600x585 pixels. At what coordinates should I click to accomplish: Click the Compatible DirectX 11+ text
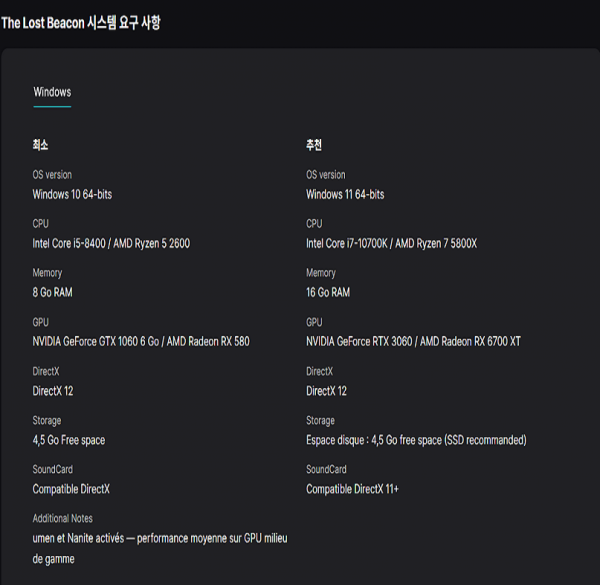click(353, 489)
